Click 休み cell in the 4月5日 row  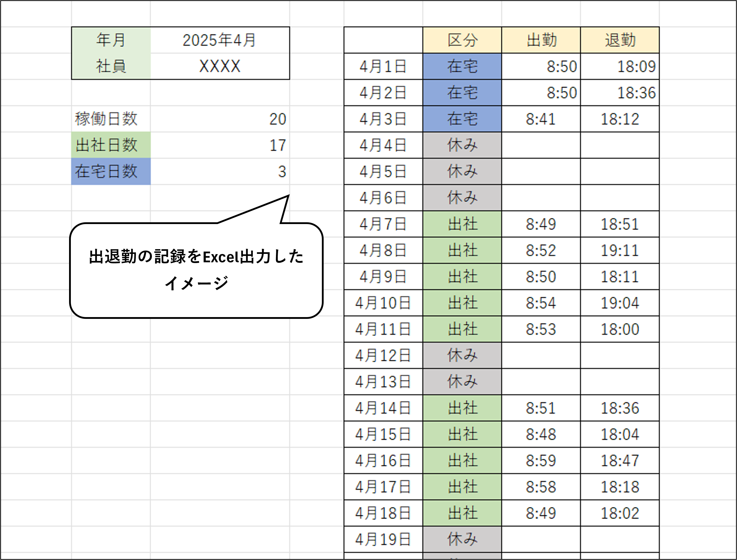462,171
